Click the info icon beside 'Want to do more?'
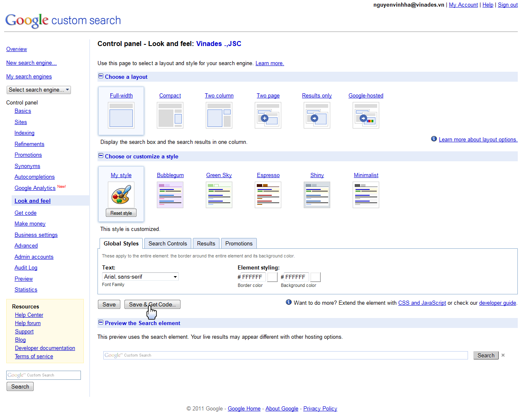 [x=289, y=302]
